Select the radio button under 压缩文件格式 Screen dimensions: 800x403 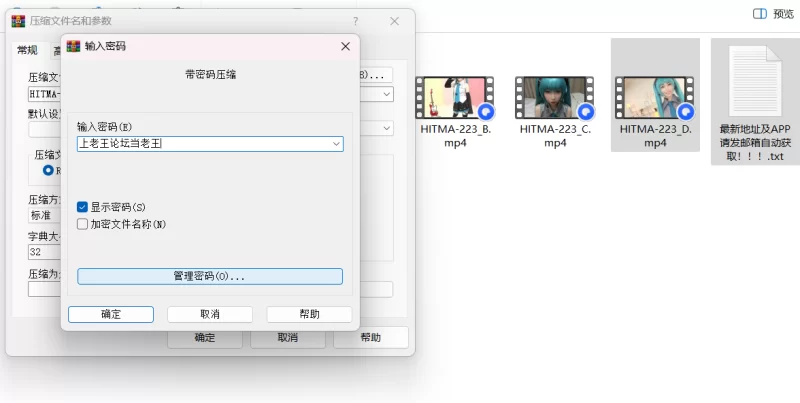[x=48, y=170]
